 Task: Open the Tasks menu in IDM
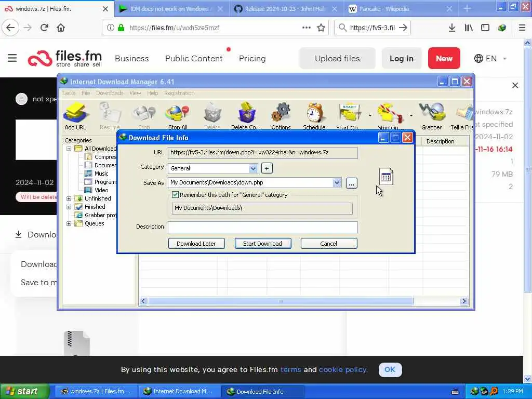pyautogui.click(x=69, y=93)
